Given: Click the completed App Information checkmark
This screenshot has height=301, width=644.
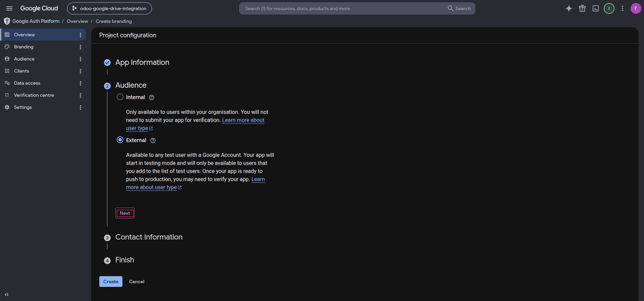Looking at the screenshot, I should pos(107,62).
